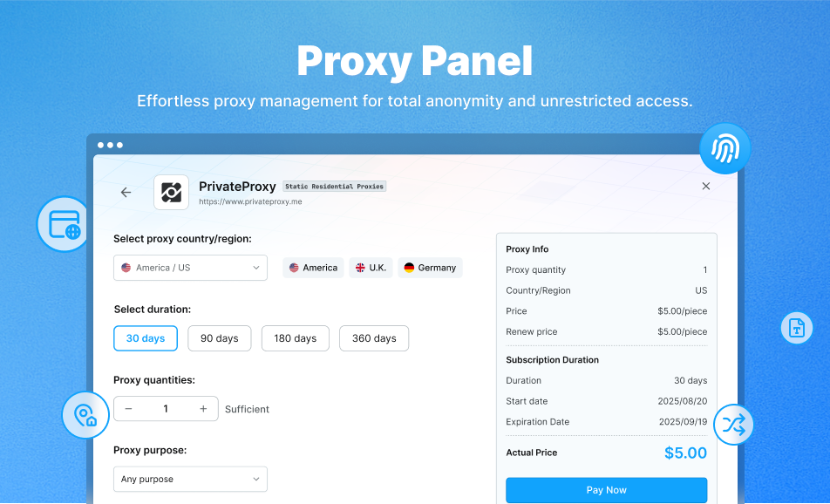Increase proxy quantity with plus button
830x504 pixels.
click(x=203, y=409)
